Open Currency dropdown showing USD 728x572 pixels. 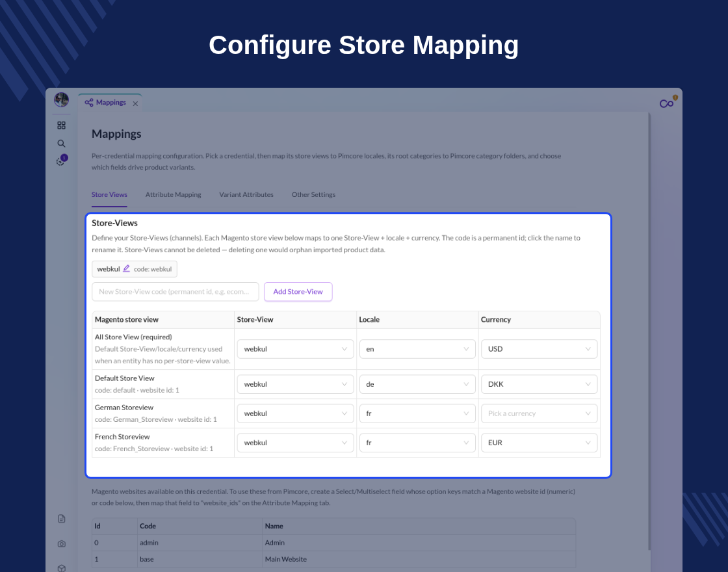point(539,349)
